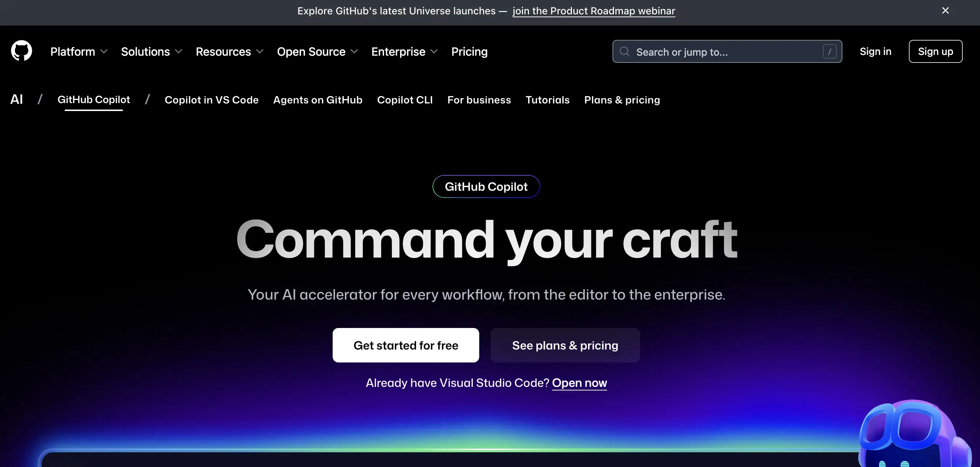Expand the Open Source dropdown
The height and width of the screenshot is (467, 980).
click(x=317, y=51)
